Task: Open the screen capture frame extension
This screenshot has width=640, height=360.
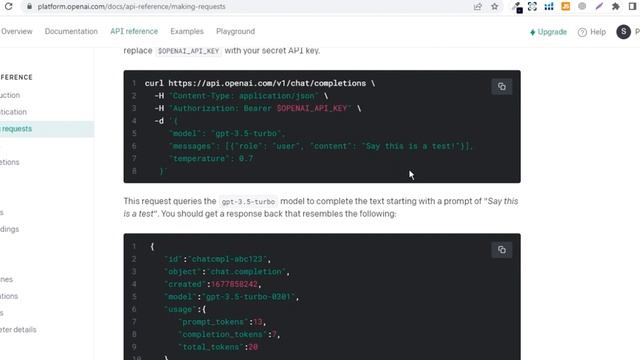Action: click(x=532, y=7)
